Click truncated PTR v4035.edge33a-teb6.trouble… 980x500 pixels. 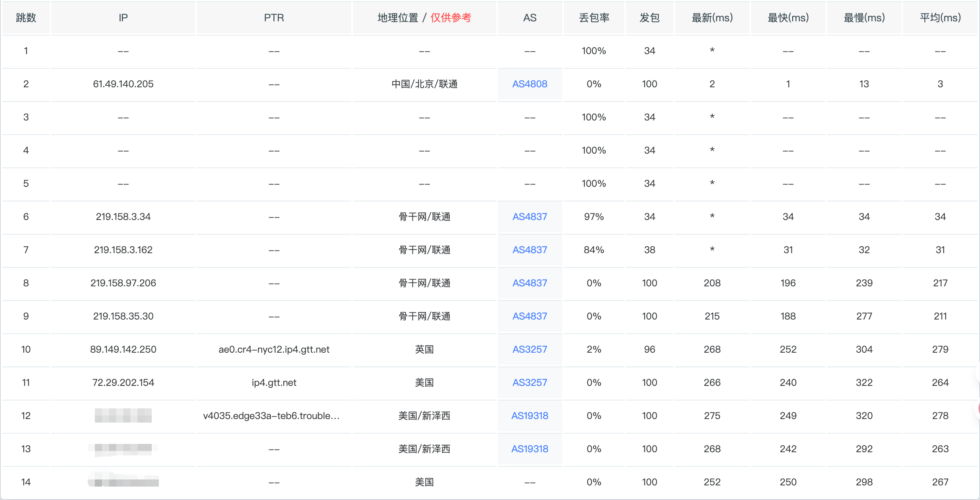tap(271, 416)
